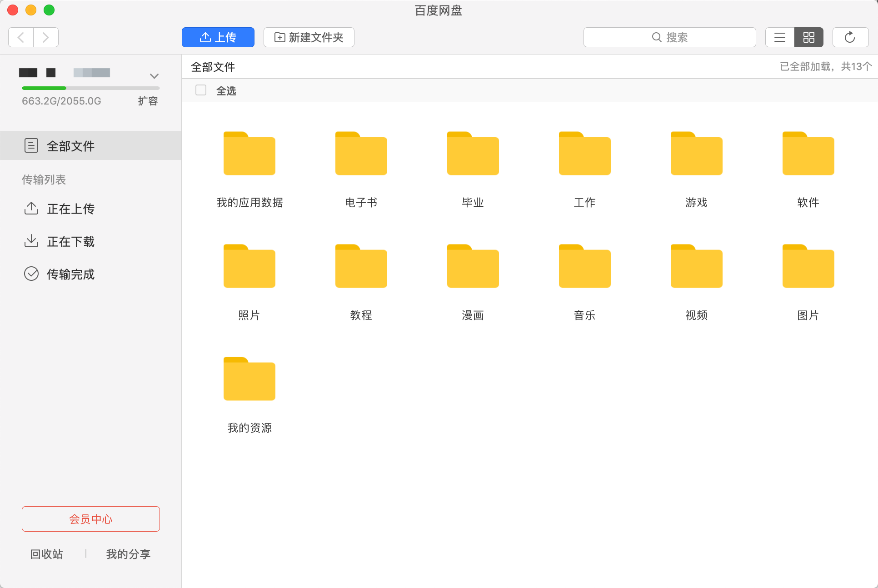Open the 游戏 folder icon
Image resolution: width=878 pixels, height=588 pixels.
(x=696, y=154)
